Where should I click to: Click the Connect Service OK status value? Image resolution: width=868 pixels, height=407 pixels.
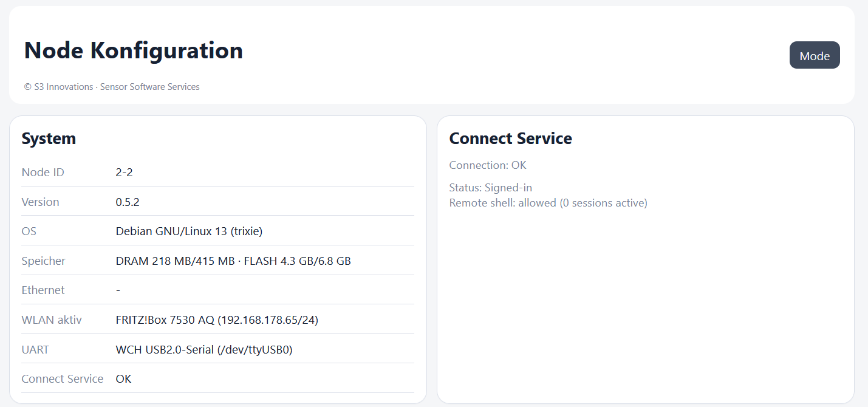[123, 379]
